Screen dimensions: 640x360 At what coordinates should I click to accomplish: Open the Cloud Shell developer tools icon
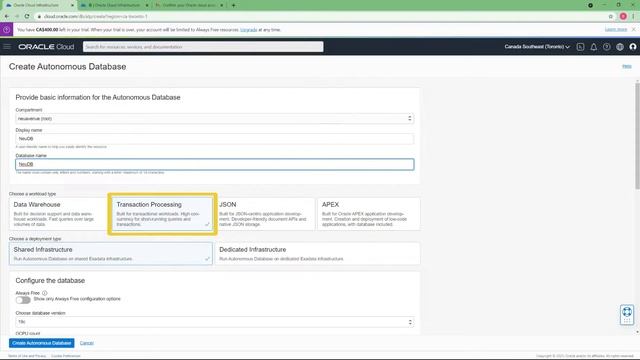pos(580,47)
